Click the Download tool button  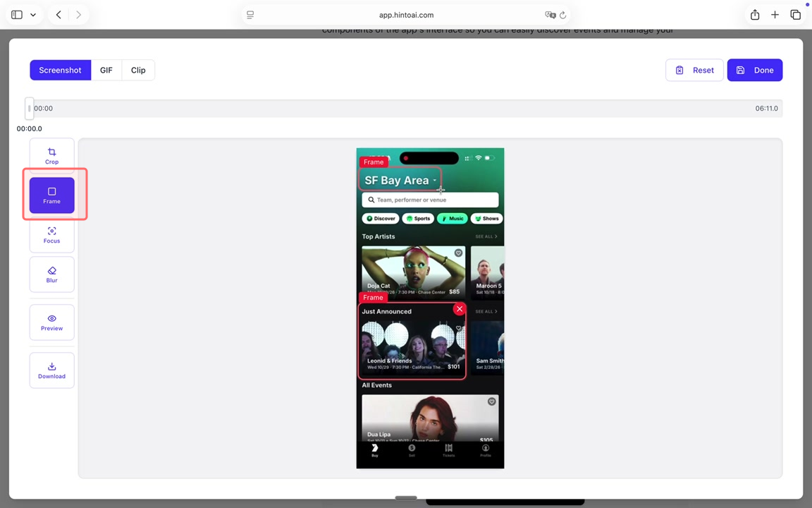(x=51, y=370)
